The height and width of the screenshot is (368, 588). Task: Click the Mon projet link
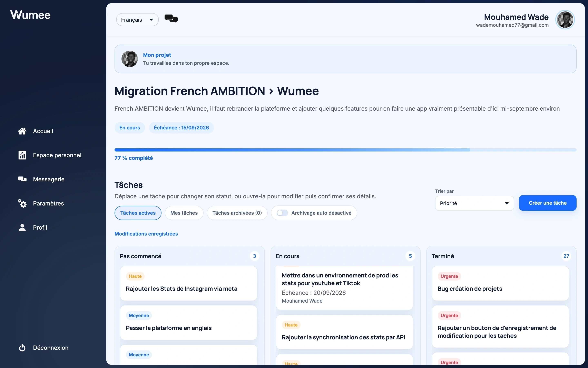point(157,55)
